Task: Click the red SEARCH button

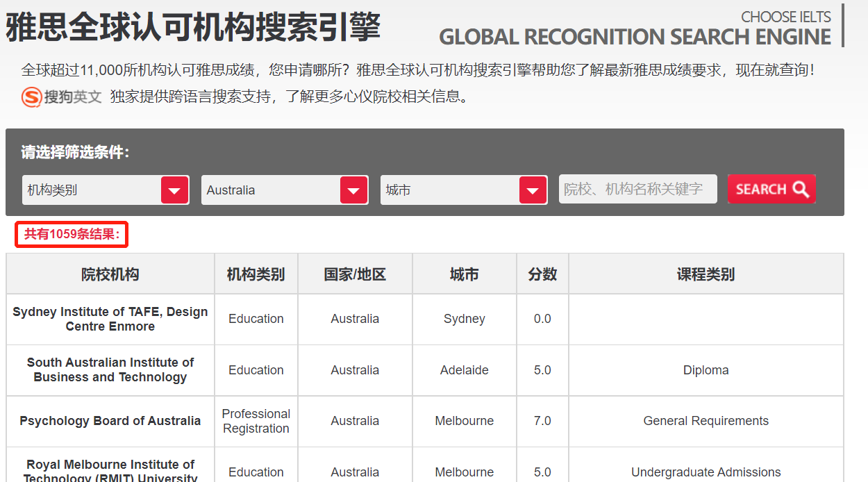Action: coord(771,189)
